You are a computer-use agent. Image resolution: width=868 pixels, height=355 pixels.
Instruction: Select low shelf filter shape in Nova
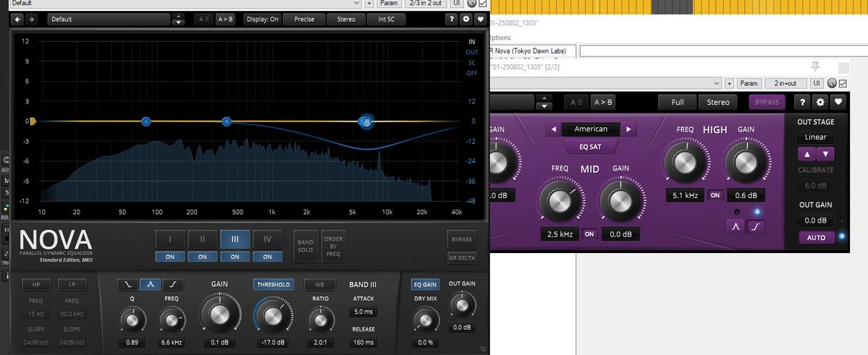pyautogui.click(x=127, y=284)
